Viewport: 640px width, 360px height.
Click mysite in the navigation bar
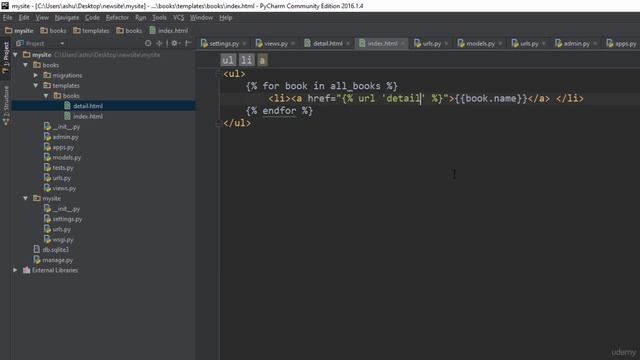(x=19, y=30)
